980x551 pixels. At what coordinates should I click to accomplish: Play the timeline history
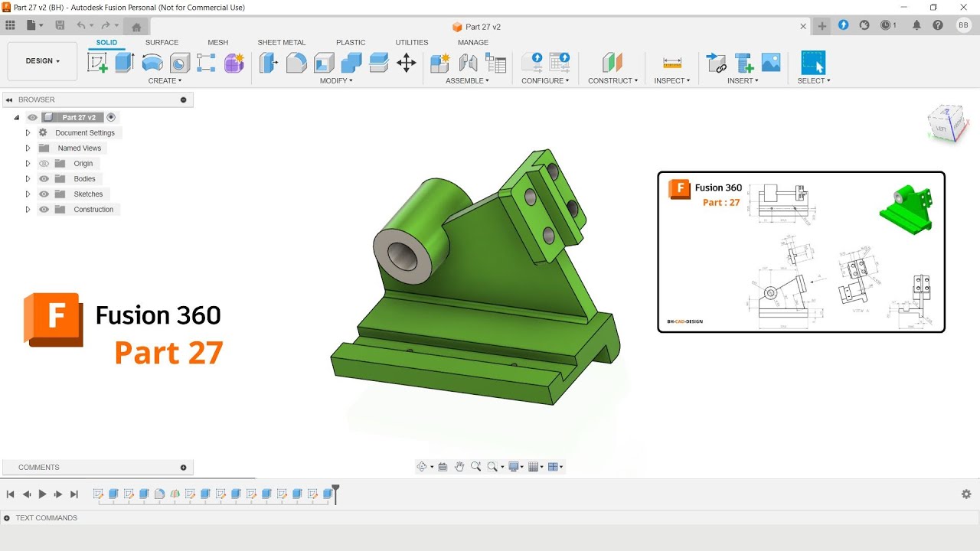pyautogui.click(x=42, y=494)
